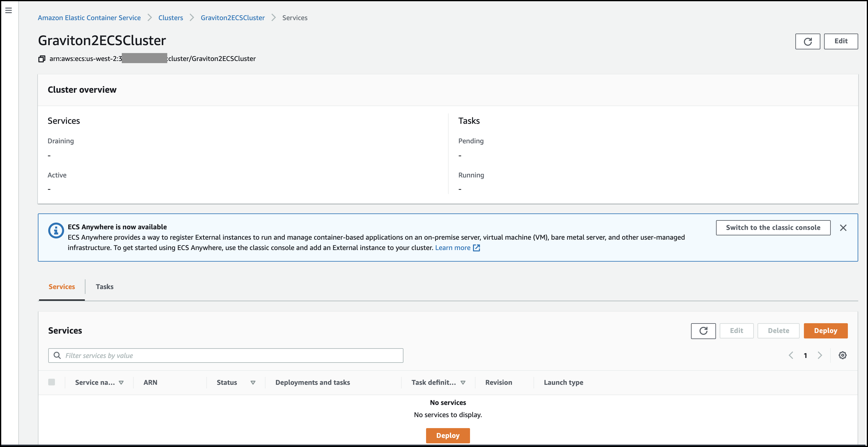Focus the Filter services by value field
868x447 pixels.
(226, 356)
